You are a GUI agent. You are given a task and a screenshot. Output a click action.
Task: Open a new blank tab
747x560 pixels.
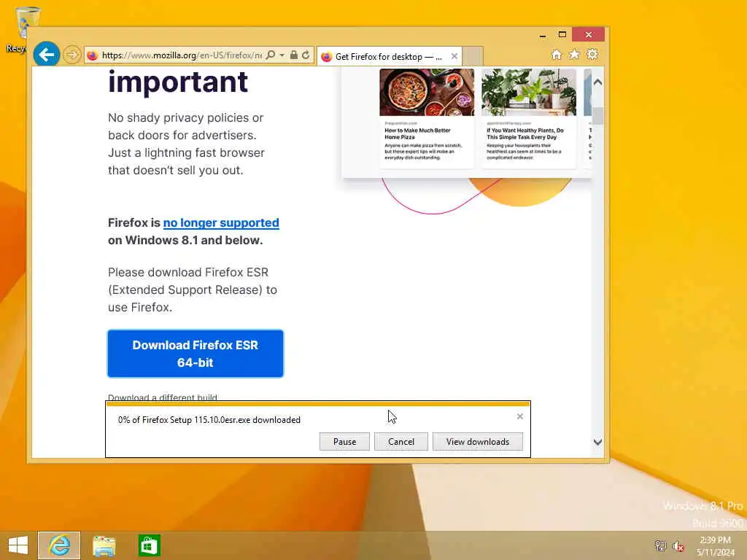(472, 55)
